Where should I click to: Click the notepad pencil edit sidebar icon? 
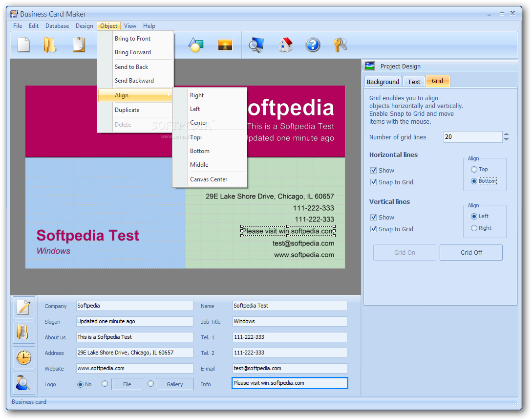[x=24, y=308]
